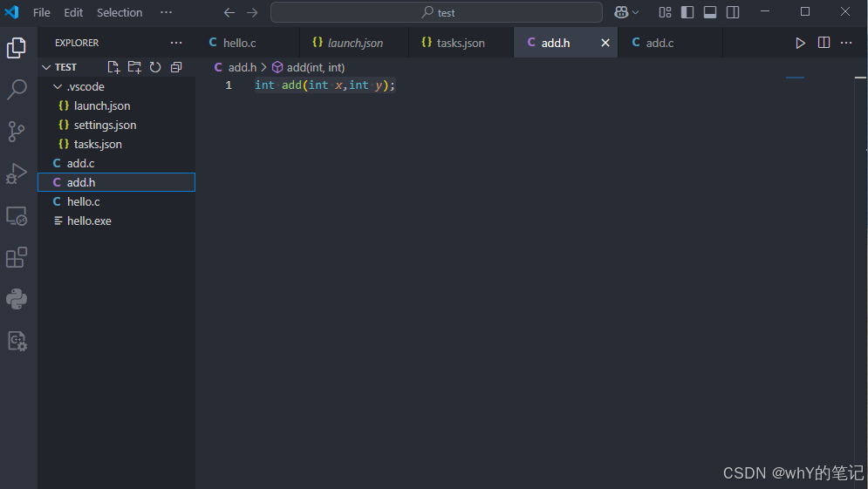
Task: Collapse the .vscode folder
Action: (x=116, y=86)
